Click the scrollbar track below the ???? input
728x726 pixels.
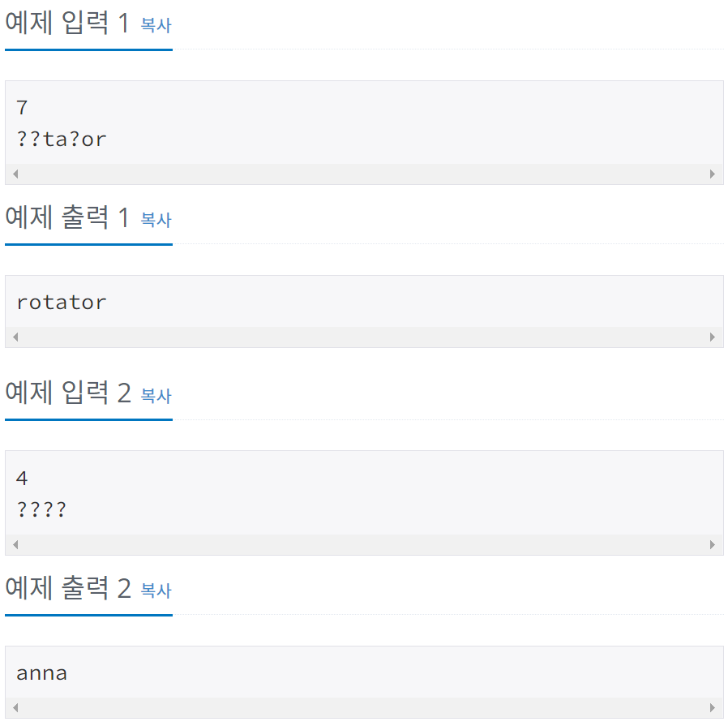click(x=365, y=544)
